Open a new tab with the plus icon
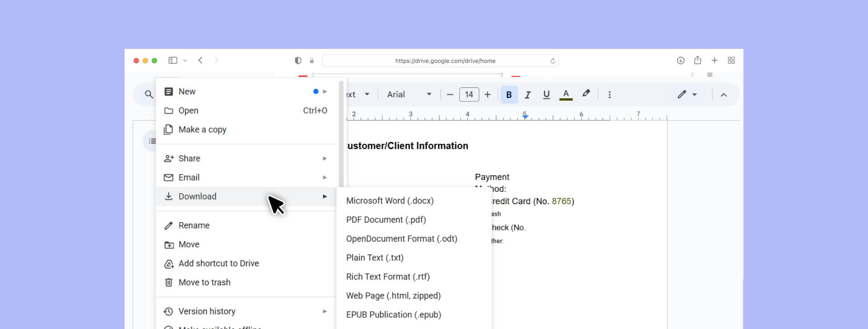Image resolution: width=868 pixels, height=329 pixels. (x=714, y=60)
